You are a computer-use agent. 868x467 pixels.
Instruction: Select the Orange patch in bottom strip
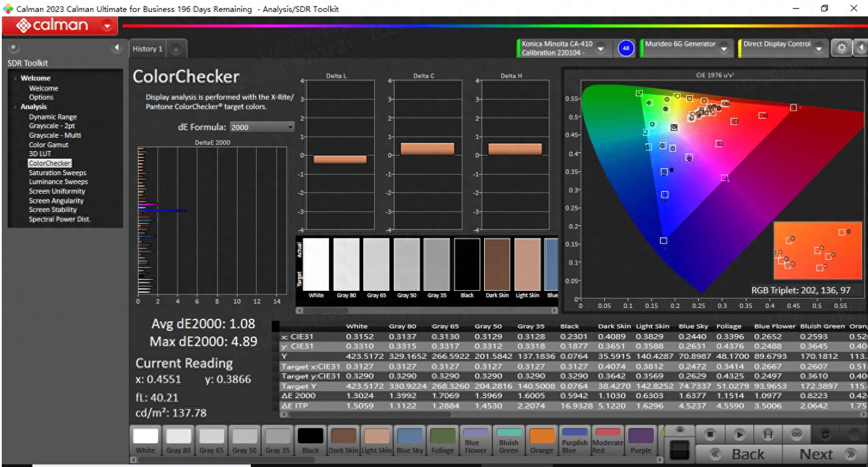tap(541, 441)
